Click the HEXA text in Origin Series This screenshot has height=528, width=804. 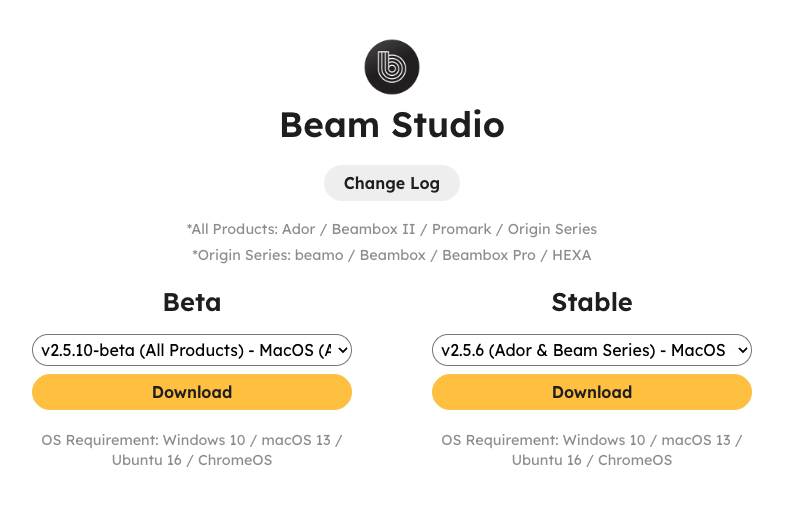pos(572,255)
